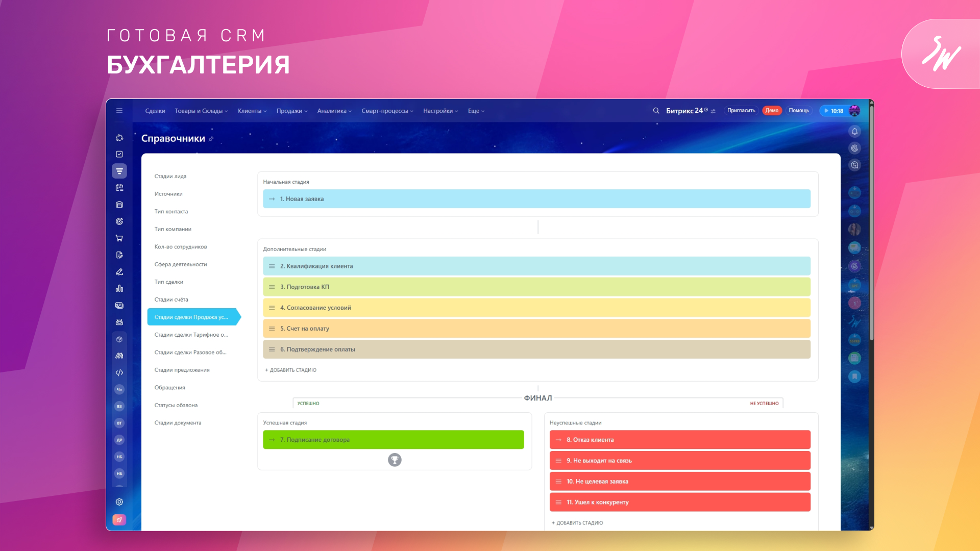Image resolution: width=980 pixels, height=551 pixels.
Task: Open the Сделки menu item
Action: [x=155, y=111]
